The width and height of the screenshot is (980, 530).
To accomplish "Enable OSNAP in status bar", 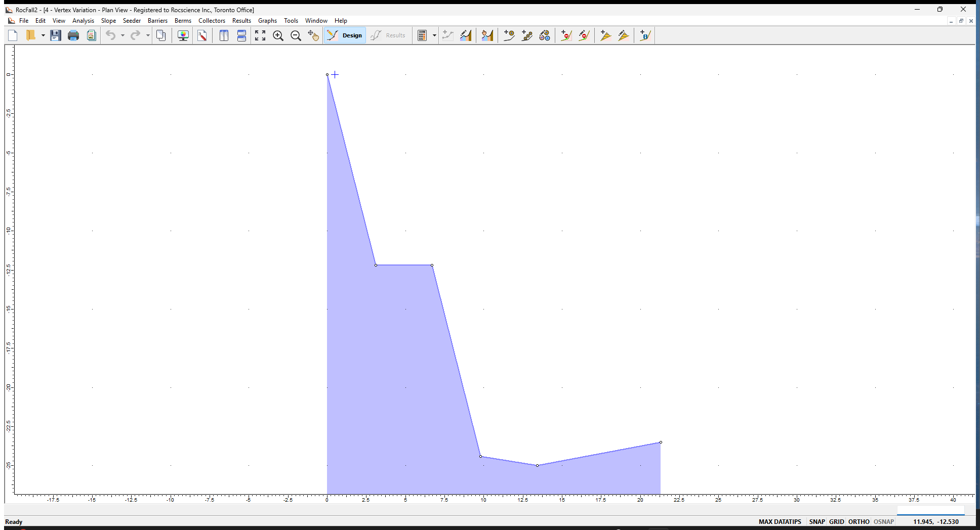I will tap(883, 521).
